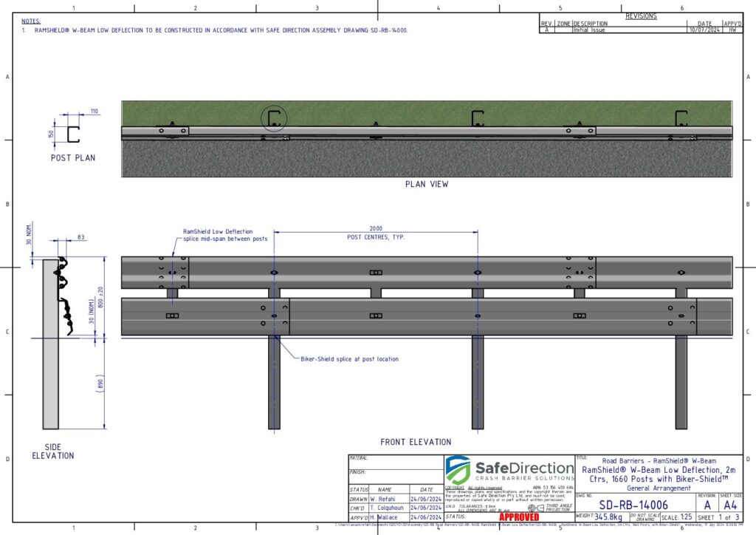Click the FRONT ELEVATION label

point(416,442)
